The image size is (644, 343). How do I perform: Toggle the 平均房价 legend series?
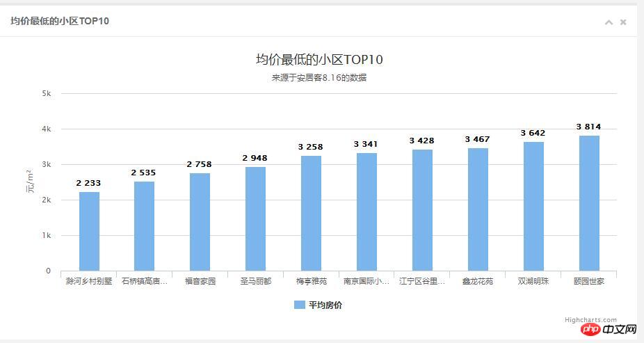pos(319,305)
